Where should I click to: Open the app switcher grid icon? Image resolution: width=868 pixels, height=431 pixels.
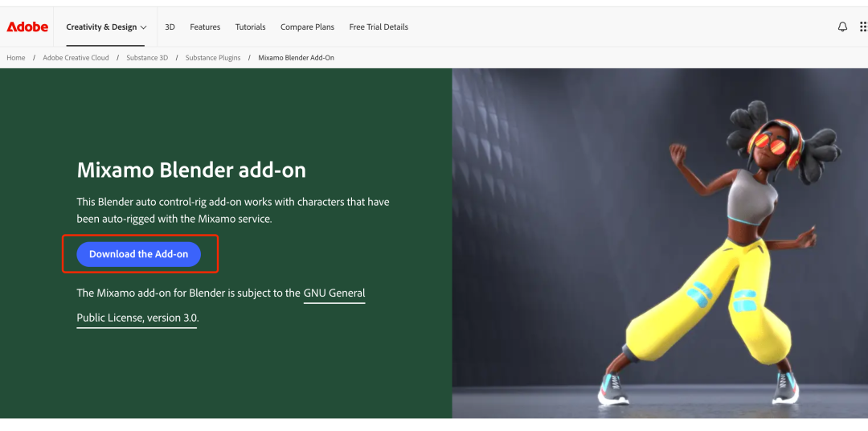coord(863,27)
